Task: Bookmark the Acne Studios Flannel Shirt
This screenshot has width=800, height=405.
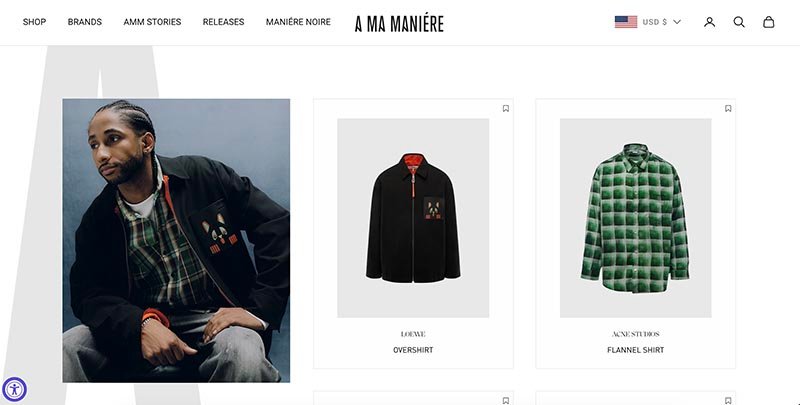Action: tap(728, 108)
